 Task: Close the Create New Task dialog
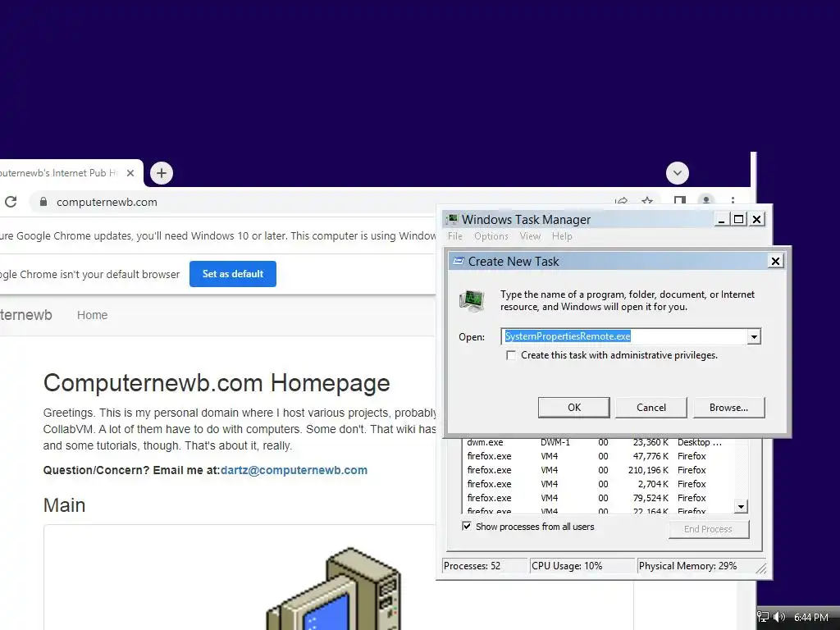775,261
